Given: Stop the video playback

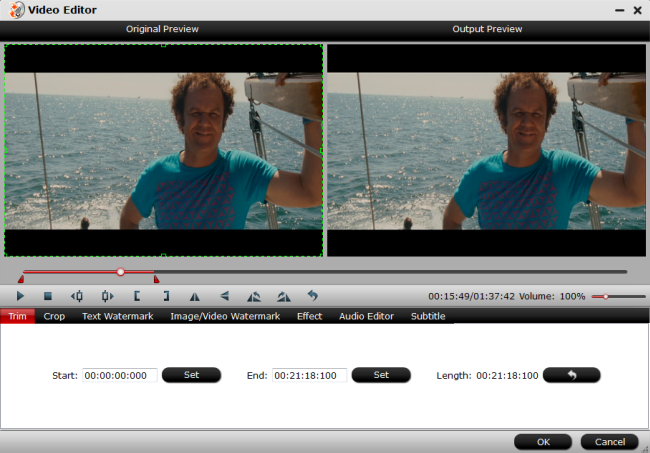Looking at the screenshot, I should (48, 296).
